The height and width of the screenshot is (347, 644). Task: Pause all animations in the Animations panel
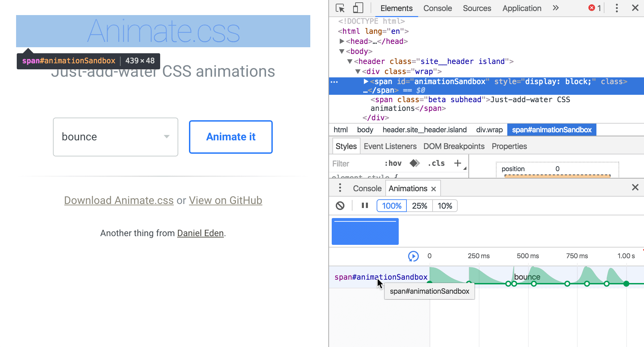[x=365, y=205]
